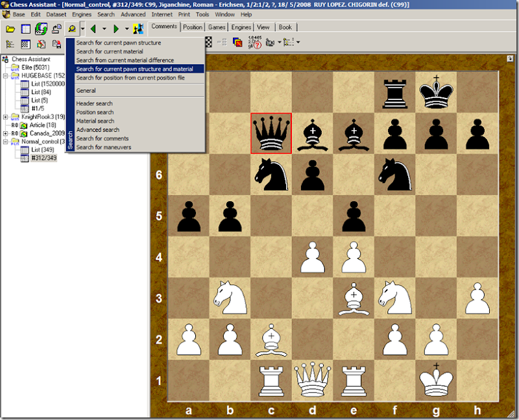
Task: Click the white king on g1
Action: click(x=436, y=380)
